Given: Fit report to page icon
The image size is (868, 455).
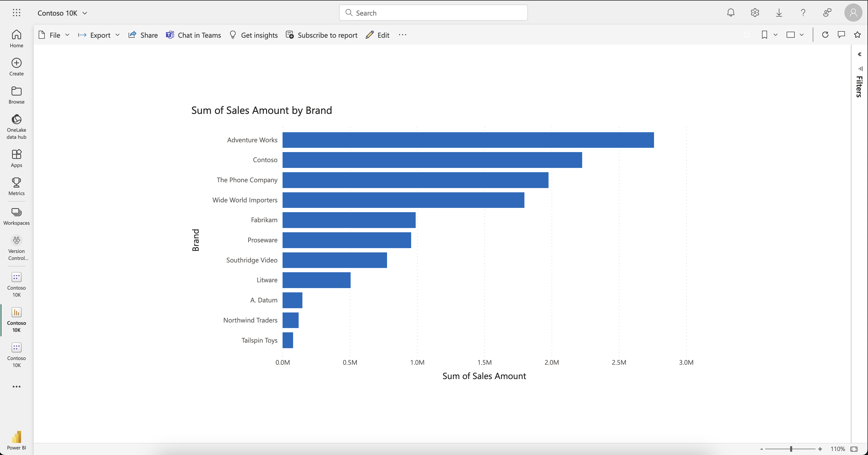Looking at the screenshot, I should (854, 449).
